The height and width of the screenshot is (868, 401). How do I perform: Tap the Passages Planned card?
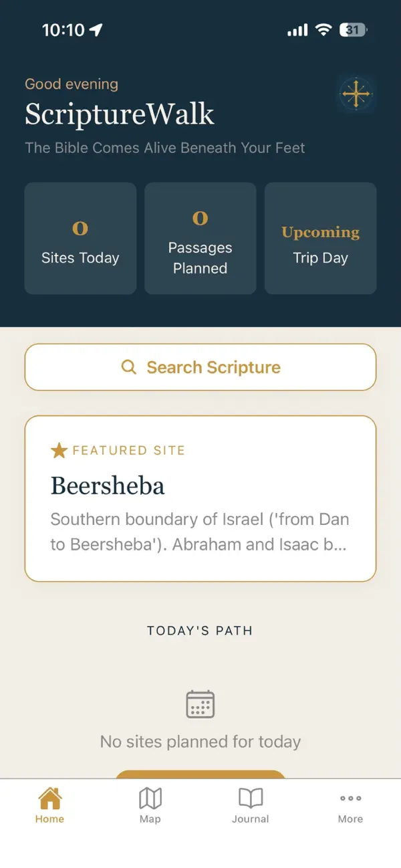coord(200,238)
